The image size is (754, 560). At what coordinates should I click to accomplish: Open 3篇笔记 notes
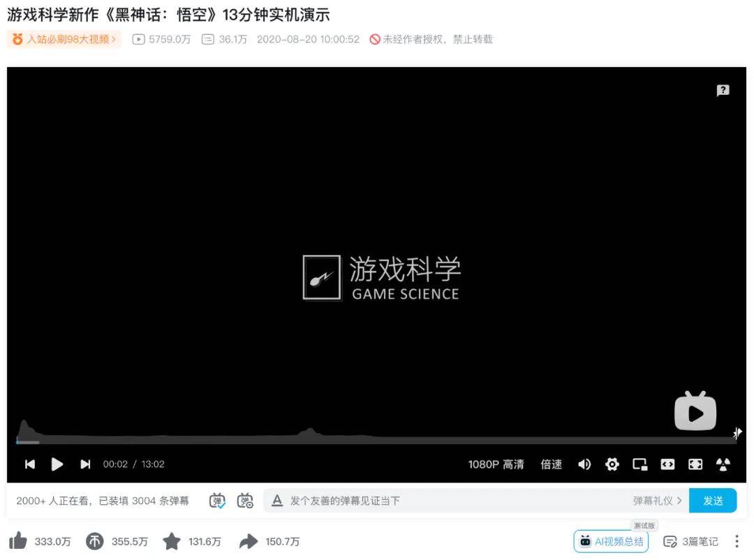(690, 542)
